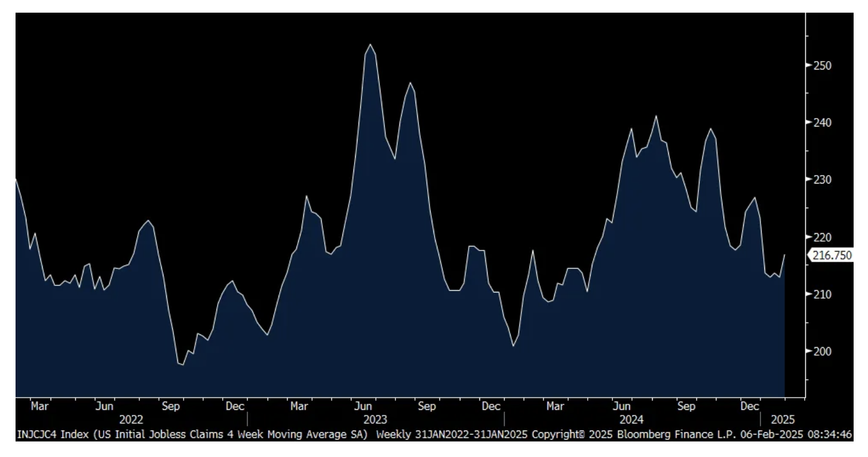Click the Mar label for 2022
868x457 pixels.
point(40,406)
